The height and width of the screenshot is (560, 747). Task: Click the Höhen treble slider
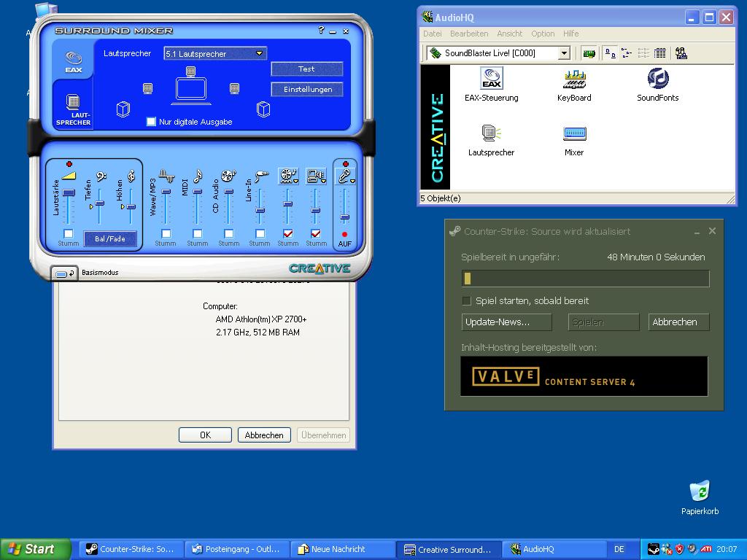[131, 206]
